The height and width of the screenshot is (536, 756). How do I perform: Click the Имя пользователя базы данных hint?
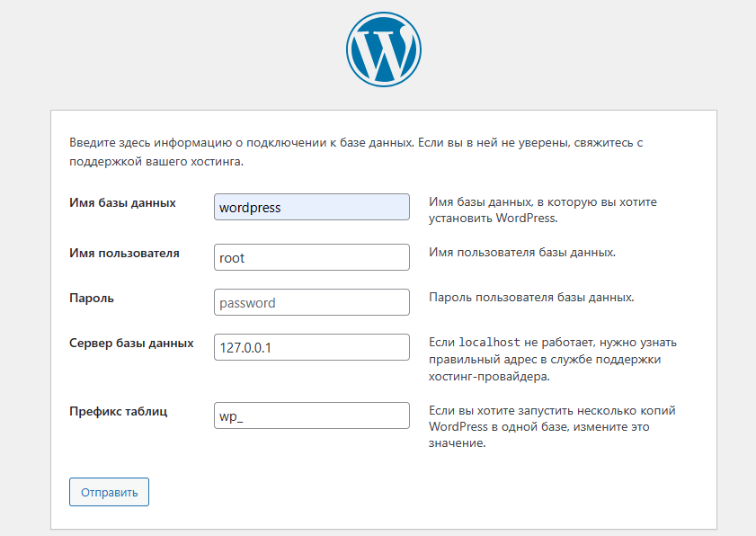522,253
